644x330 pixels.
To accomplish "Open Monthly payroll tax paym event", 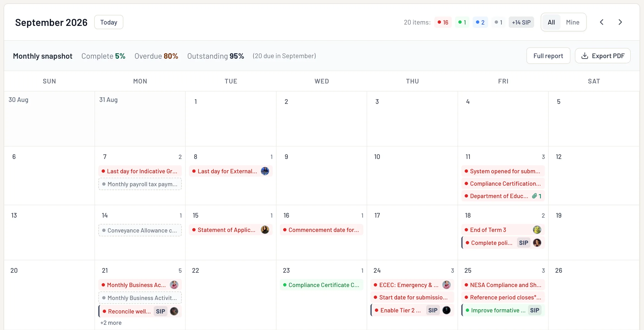I will [x=140, y=184].
